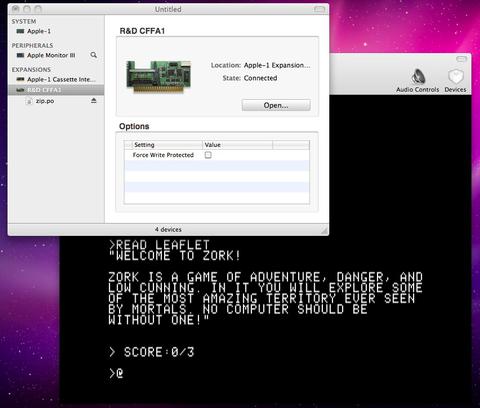Click the zip.po document icon

[29, 101]
